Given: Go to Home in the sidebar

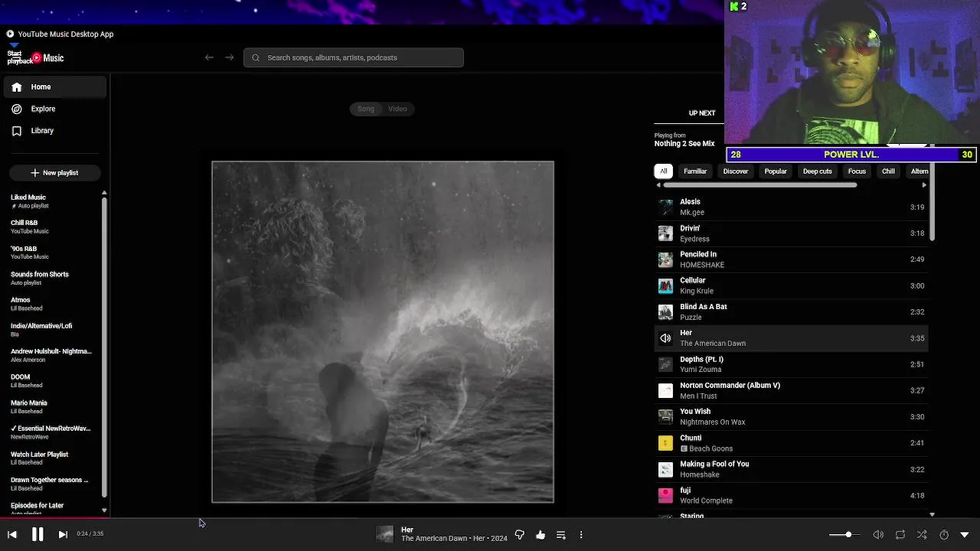Looking at the screenshot, I should [x=54, y=87].
